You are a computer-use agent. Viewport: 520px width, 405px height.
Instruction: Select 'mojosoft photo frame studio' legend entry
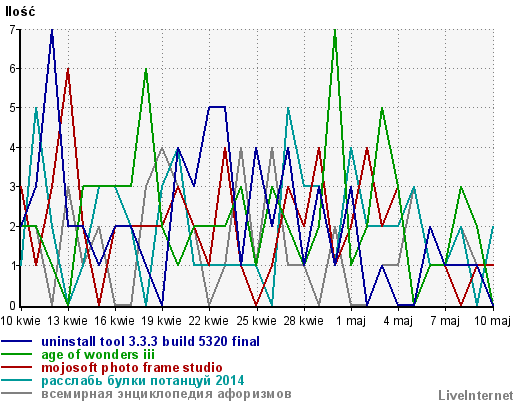(x=132, y=368)
